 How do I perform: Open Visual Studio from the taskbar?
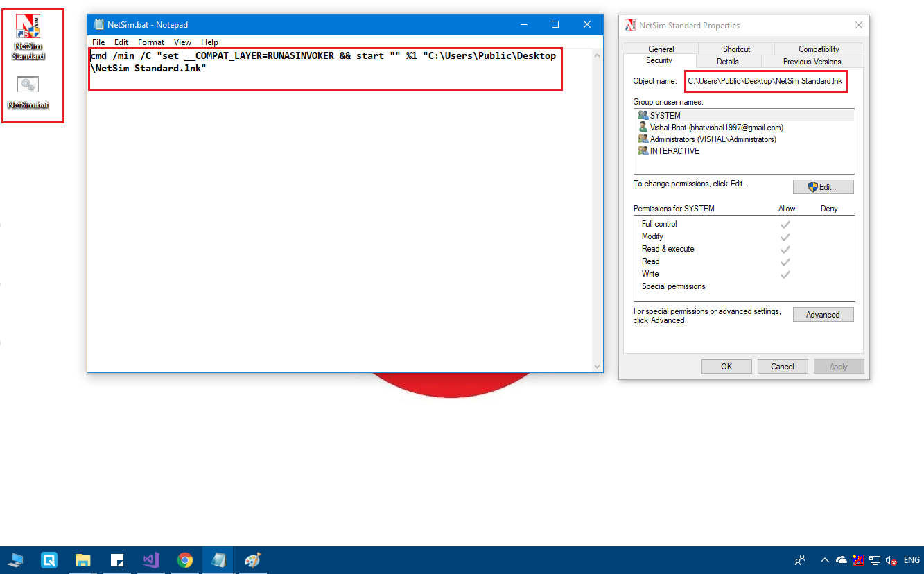[x=151, y=560]
